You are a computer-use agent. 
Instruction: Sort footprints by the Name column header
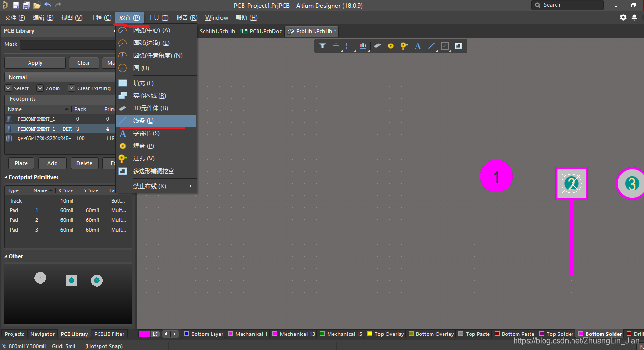[38, 109]
